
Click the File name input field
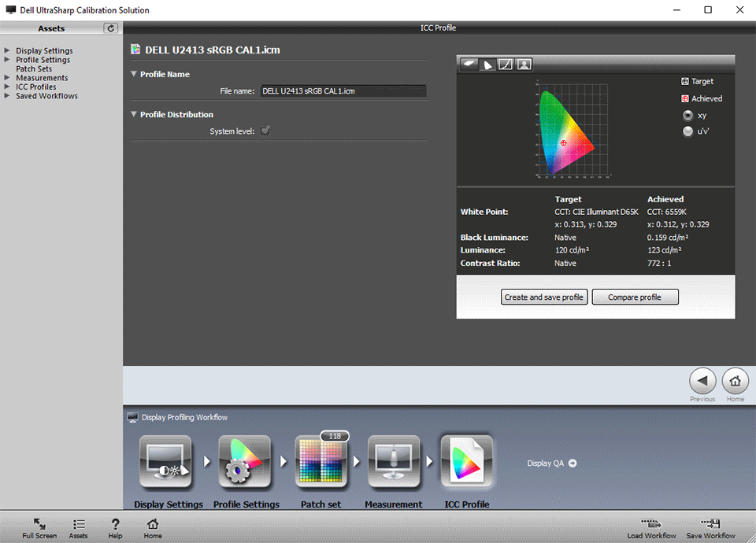click(x=343, y=91)
